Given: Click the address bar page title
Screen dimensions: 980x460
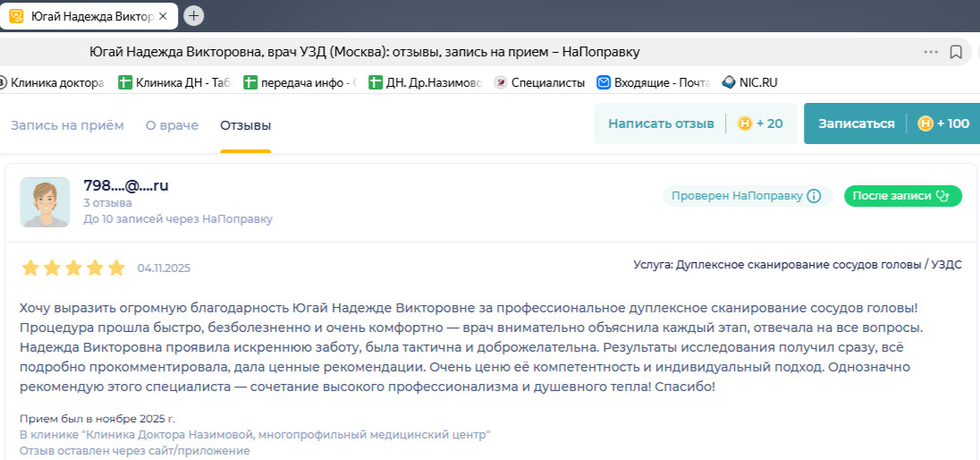Looking at the screenshot, I should point(365,52).
